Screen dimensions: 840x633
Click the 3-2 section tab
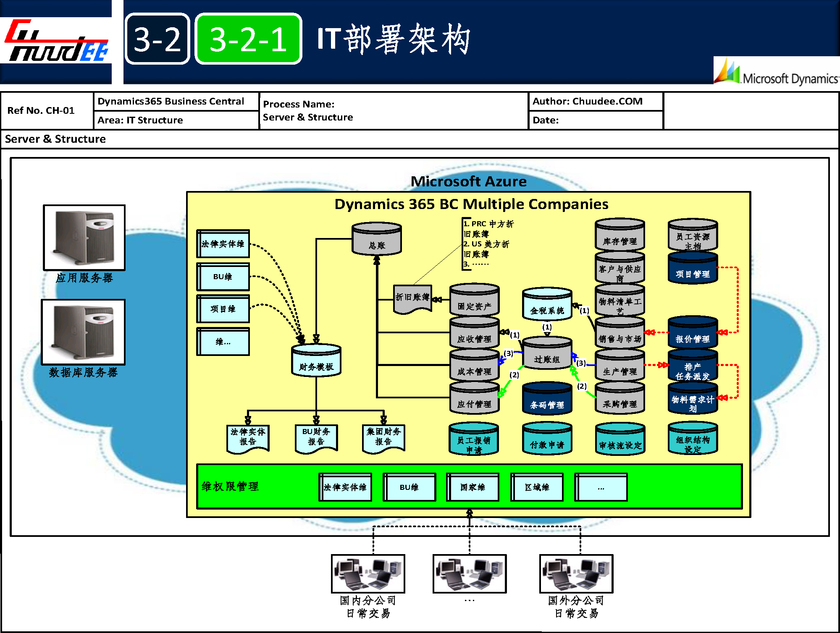[x=157, y=39]
